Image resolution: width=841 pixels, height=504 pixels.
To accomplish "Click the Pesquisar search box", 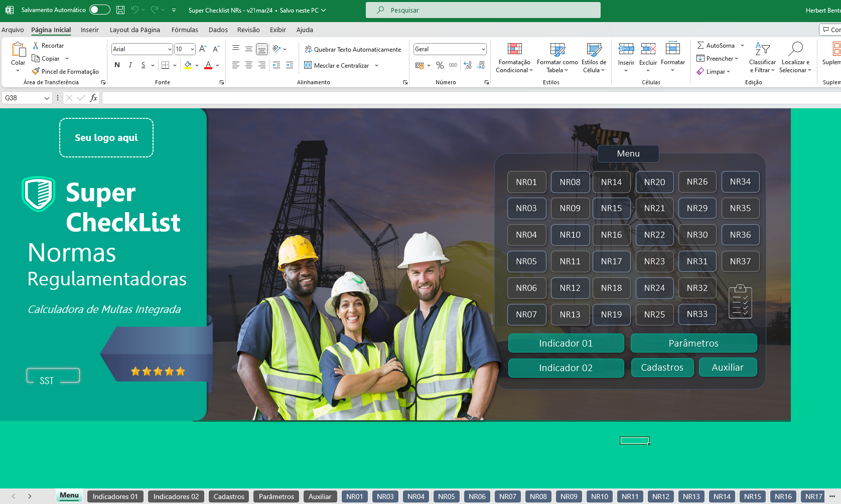I will (x=483, y=10).
